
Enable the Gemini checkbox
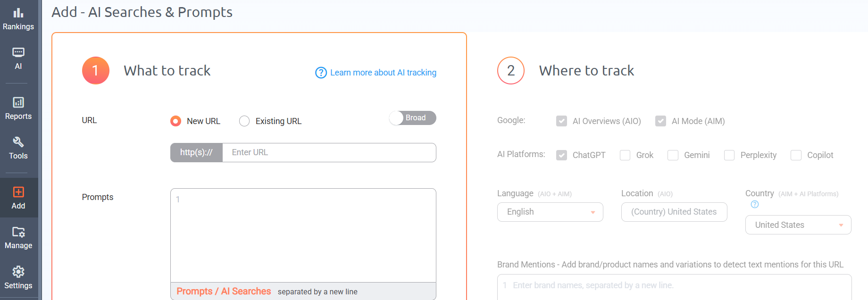pos(673,155)
